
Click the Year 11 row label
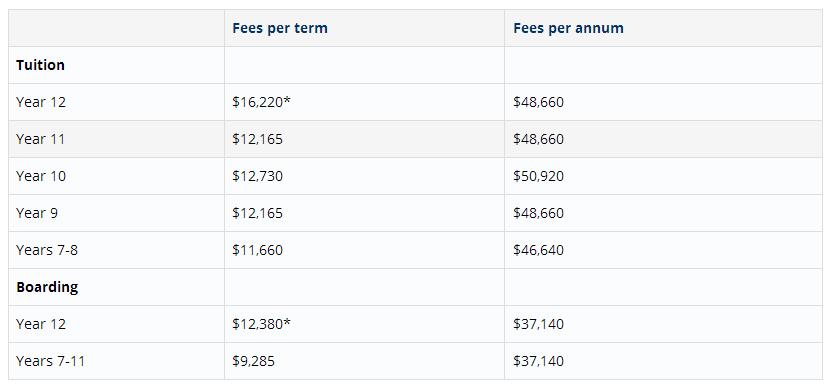40,139
